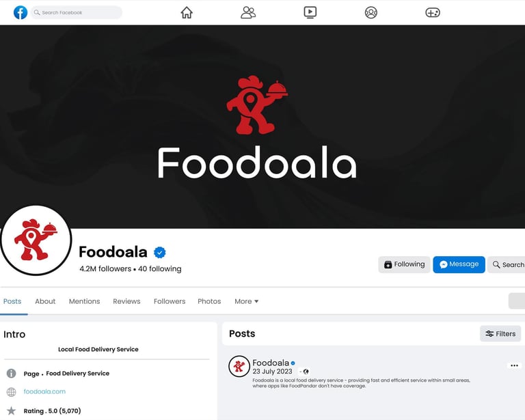
Task: Expand the More dropdown tab
Action: 246,301
